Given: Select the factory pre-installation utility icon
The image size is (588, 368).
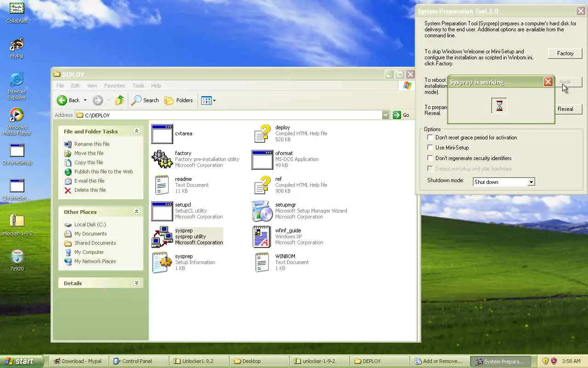Looking at the screenshot, I should pos(162,159).
